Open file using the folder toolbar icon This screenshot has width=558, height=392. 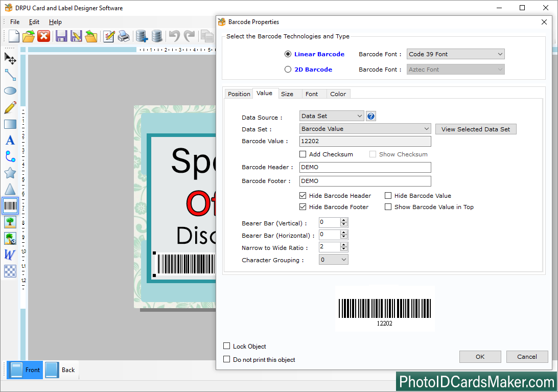click(x=29, y=36)
